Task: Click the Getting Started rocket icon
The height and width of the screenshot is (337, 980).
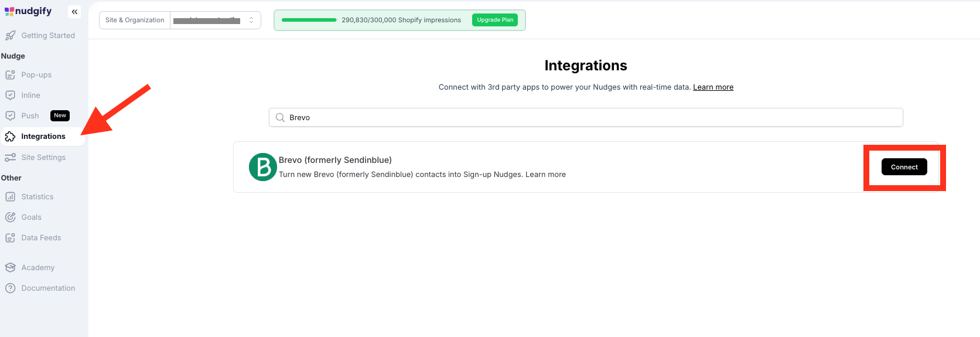Action: coord(10,36)
